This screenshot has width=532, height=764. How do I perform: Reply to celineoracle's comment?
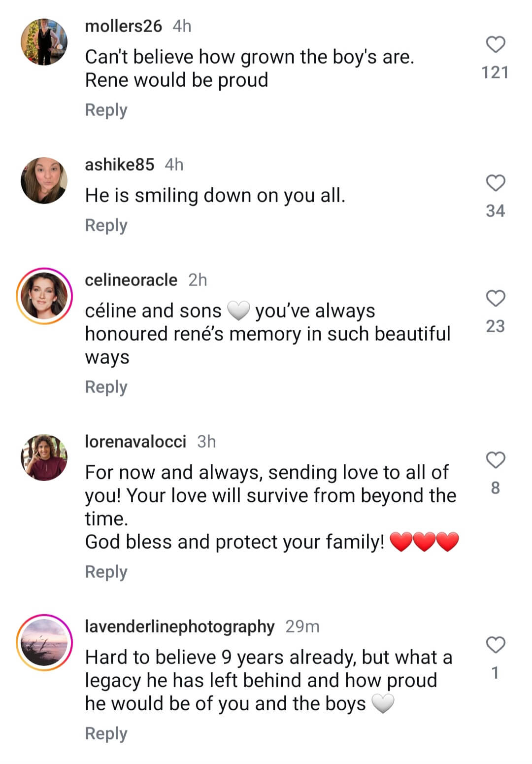106,387
